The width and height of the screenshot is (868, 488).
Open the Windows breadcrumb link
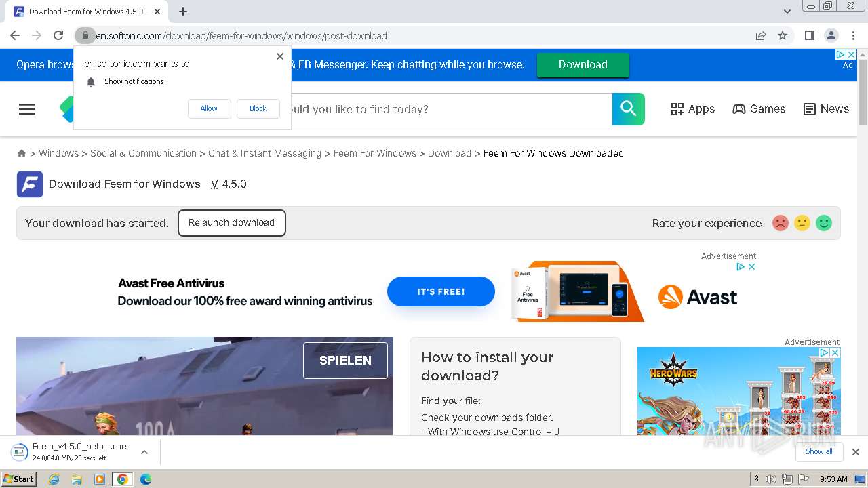click(58, 153)
